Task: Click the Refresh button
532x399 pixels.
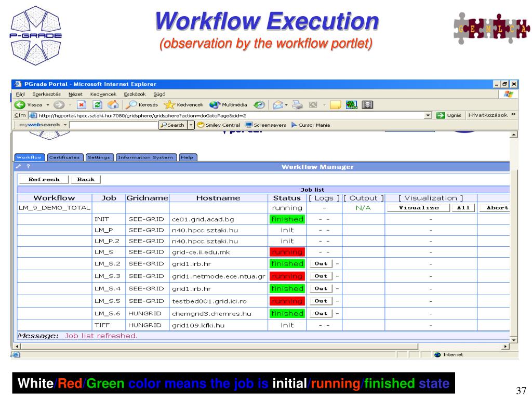Action: [x=44, y=179]
